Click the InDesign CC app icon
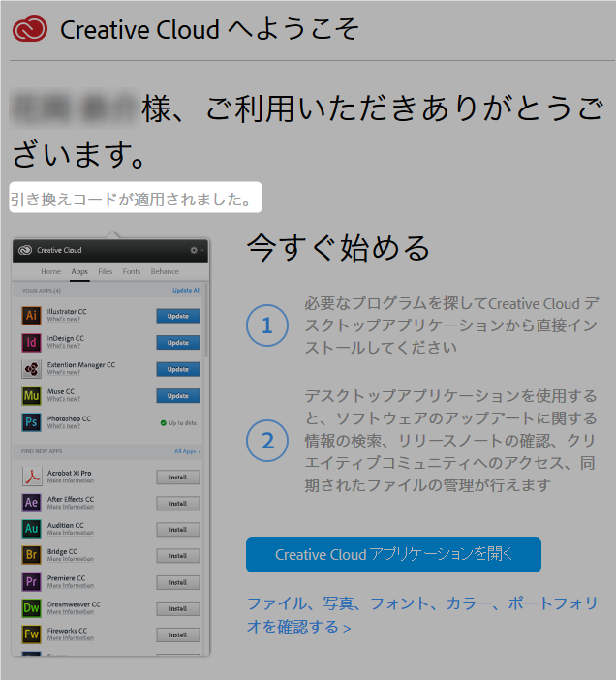 coord(31,342)
